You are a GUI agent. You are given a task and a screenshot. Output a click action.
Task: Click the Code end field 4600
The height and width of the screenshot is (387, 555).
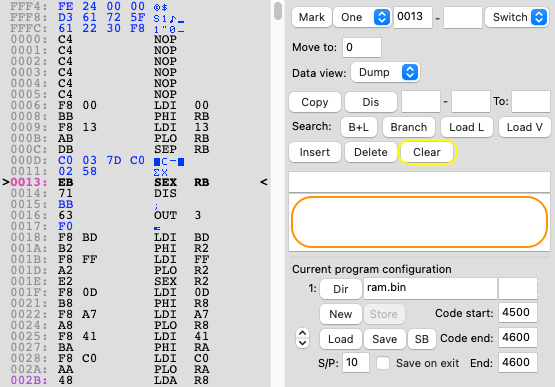518,337
